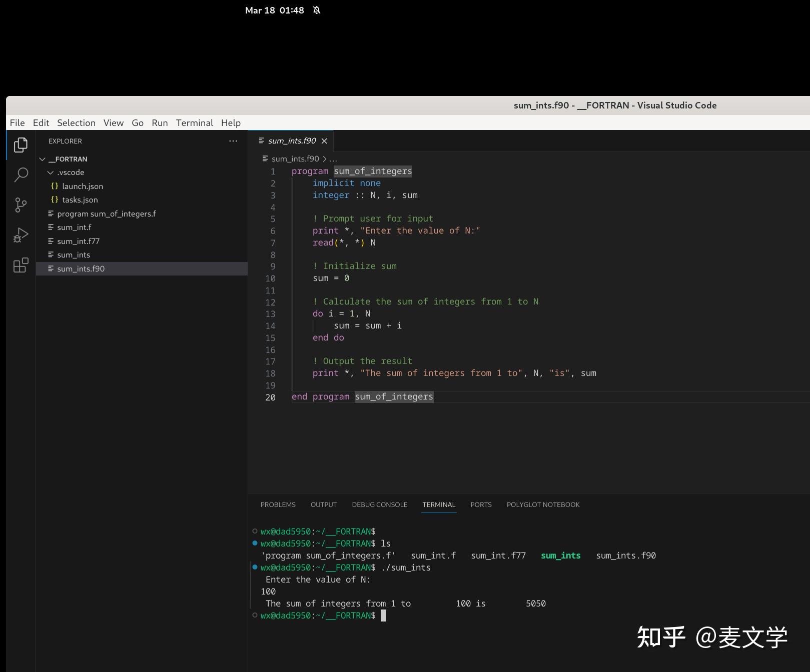Viewport: 810px width, 672px height.
Task: Open the Source Control view
Action: pos(21,204)
